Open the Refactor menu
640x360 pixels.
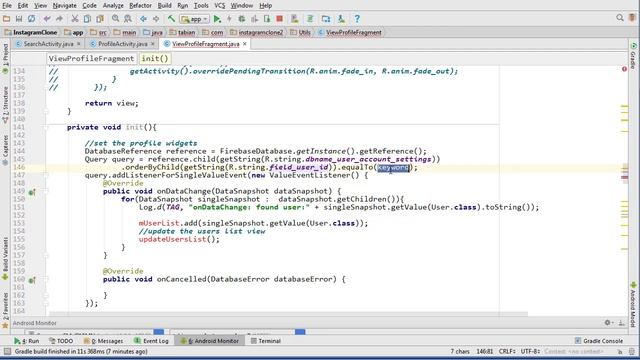[x=140, y=6]
